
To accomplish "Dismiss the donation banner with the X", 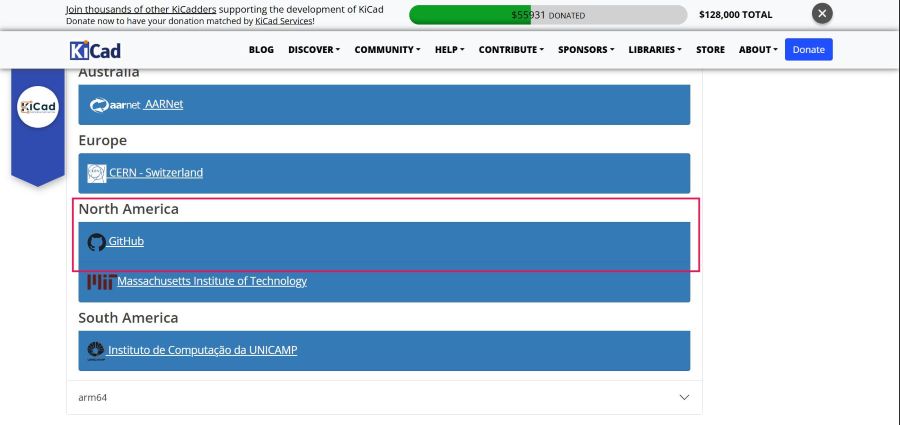I will coord(822,13).
